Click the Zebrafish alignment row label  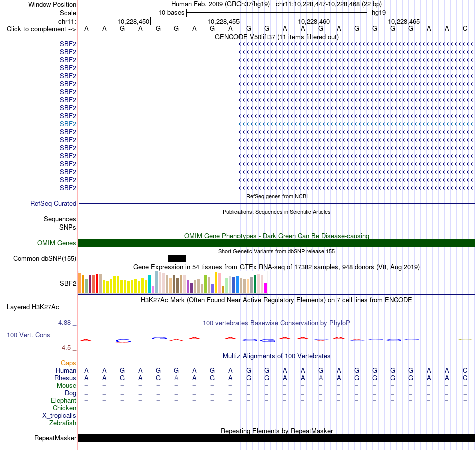pos(63,423)
